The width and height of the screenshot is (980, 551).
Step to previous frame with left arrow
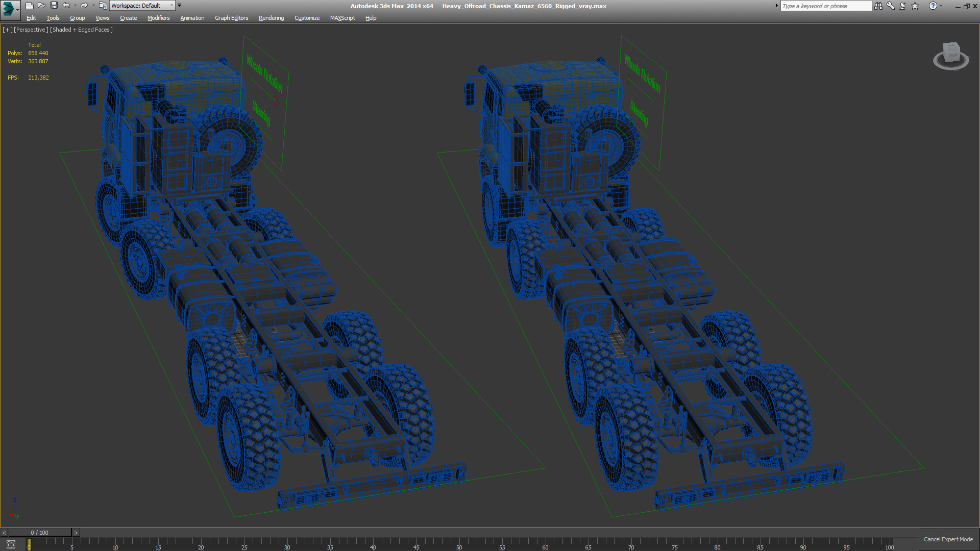(x=4, y=533)
